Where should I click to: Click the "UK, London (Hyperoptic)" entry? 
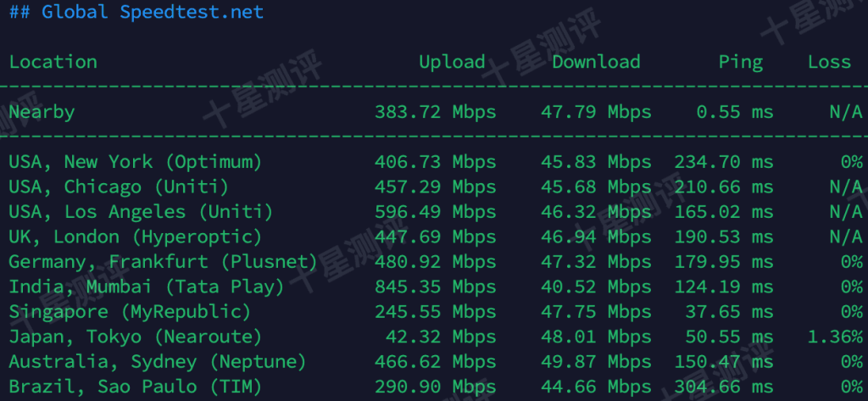136,237
